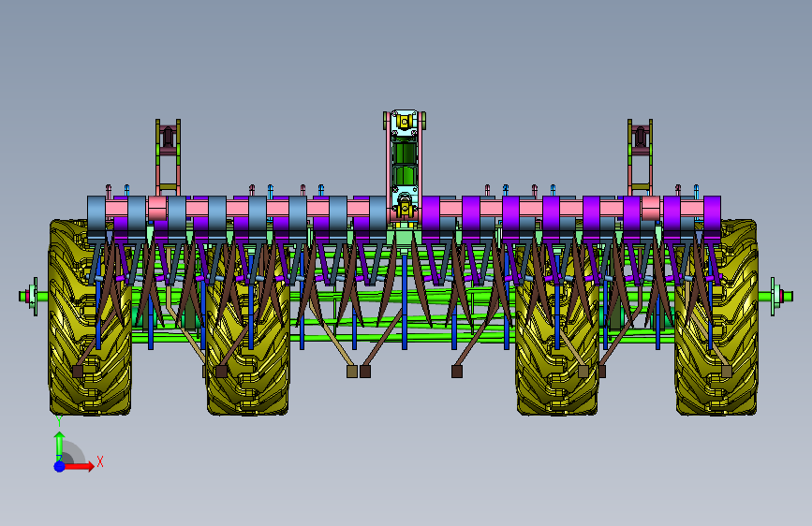Select the central pink hitch tower assembly
Image resolution: width=812 pixels, height=526 pixels.
point(405,166)
